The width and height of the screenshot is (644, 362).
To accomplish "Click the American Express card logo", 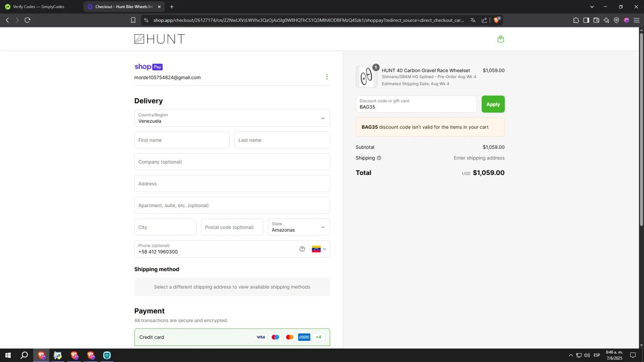I will pos(304,337).
